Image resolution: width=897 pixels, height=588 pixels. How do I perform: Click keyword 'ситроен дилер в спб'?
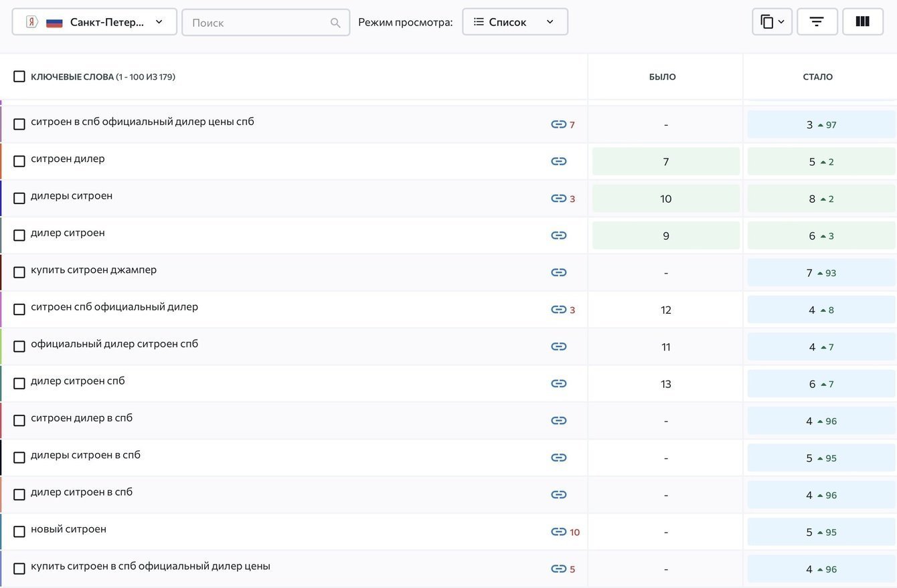tap(82, 418)
